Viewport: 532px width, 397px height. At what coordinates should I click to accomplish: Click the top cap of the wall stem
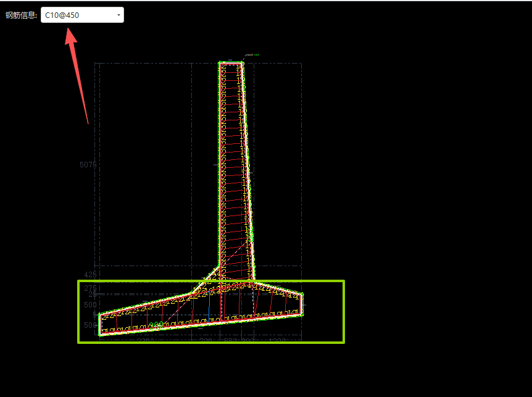coord(231,63)
